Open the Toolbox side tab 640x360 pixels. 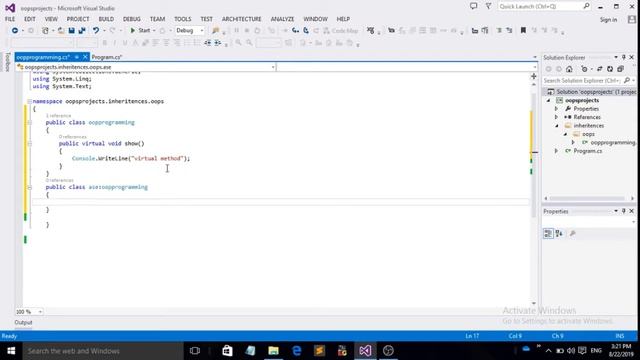[7, 62]
